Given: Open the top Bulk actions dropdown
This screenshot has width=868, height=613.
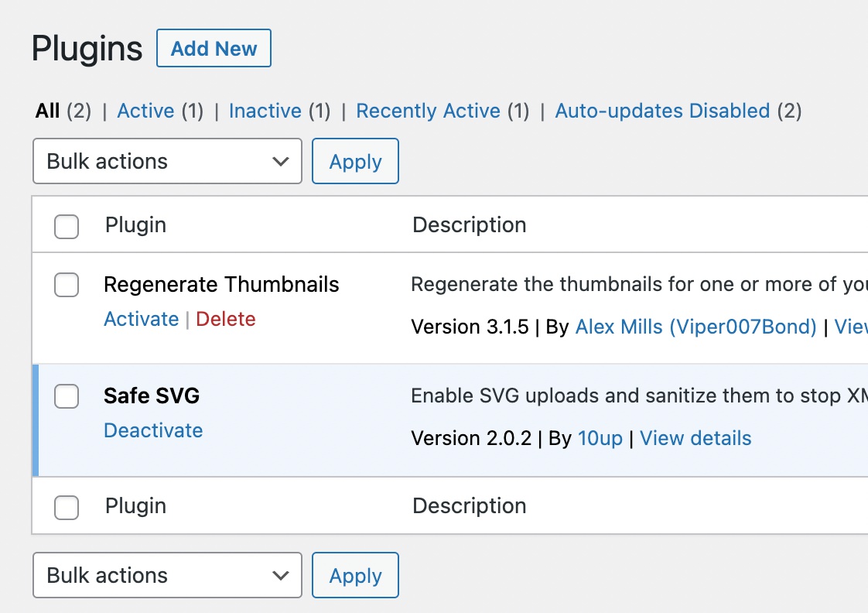Looking at the screenshot, I should (167, 161).
